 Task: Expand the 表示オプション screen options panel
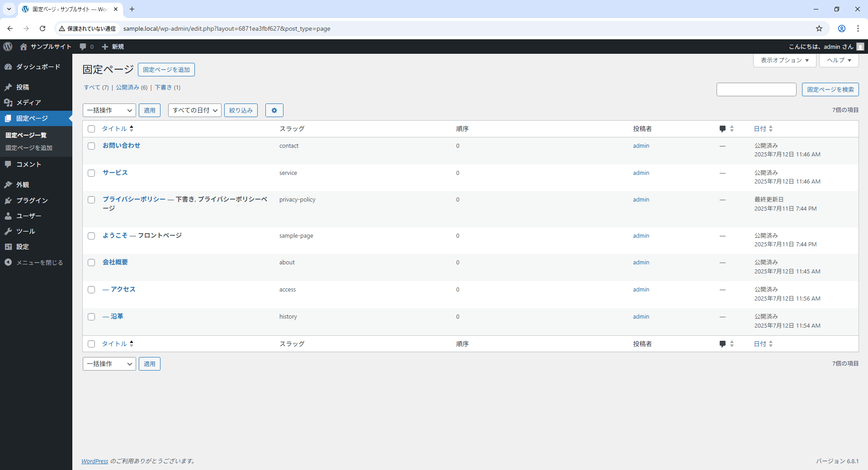point(785,60)
